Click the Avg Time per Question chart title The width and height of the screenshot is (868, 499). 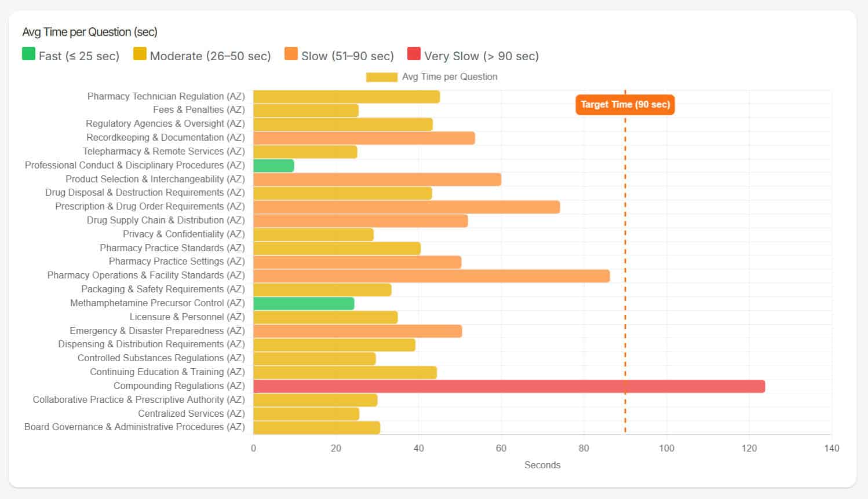point(90,32)
